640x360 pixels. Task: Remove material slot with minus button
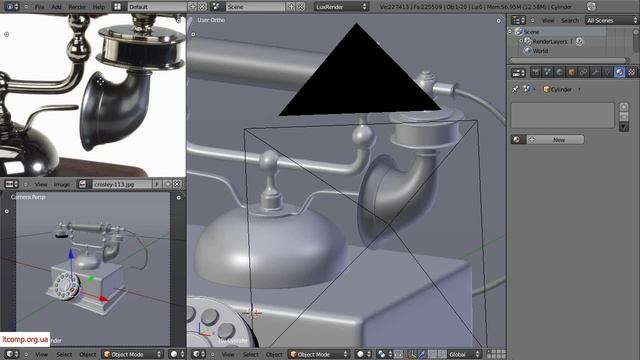(624, 117)
